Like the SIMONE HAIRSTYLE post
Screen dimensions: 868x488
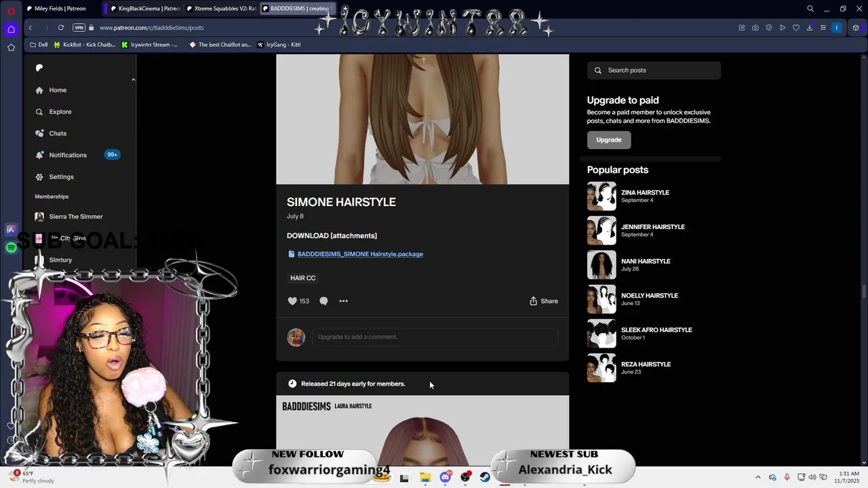pos(292,301)
